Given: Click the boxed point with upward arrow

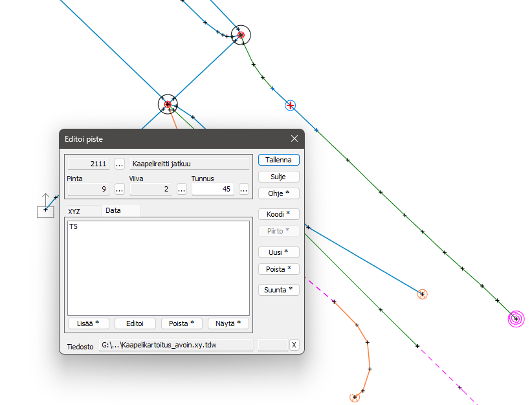Looking at the screenshot, I should [x=45, y=210].
